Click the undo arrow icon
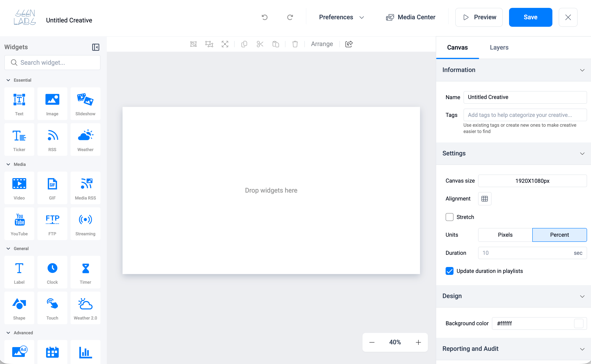The height and width of the screenshot is (364, 591). tap(264, 17)
